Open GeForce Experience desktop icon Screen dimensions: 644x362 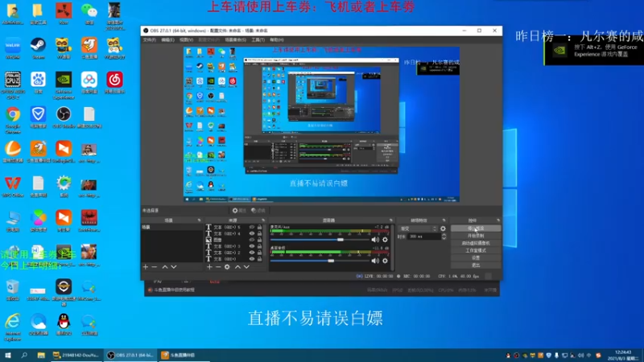coord(64,86)
